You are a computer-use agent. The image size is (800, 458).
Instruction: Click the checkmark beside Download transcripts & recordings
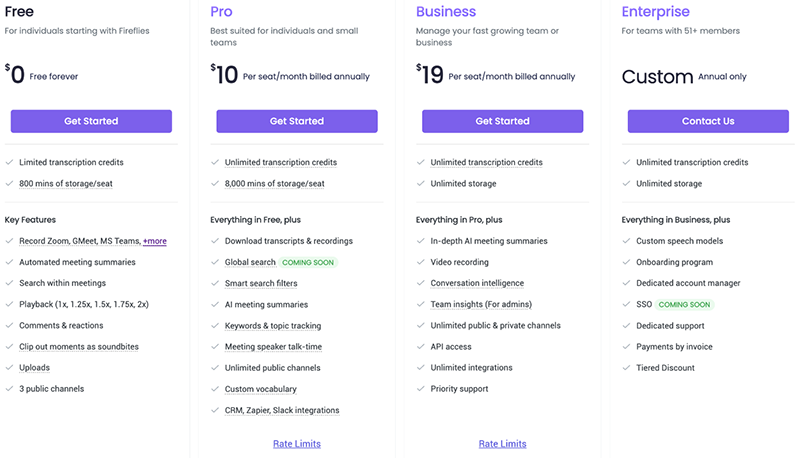(x=215, y=241)
